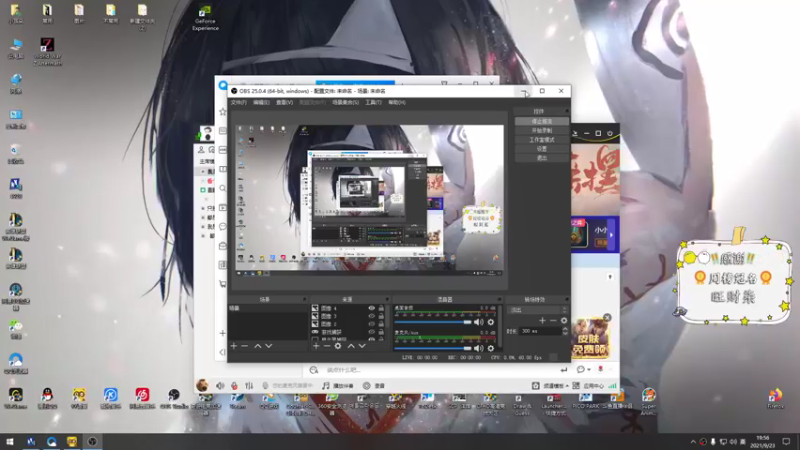Open 文件(F) menu in OBS
Viewport: 800px width, 450px height.
238,103
